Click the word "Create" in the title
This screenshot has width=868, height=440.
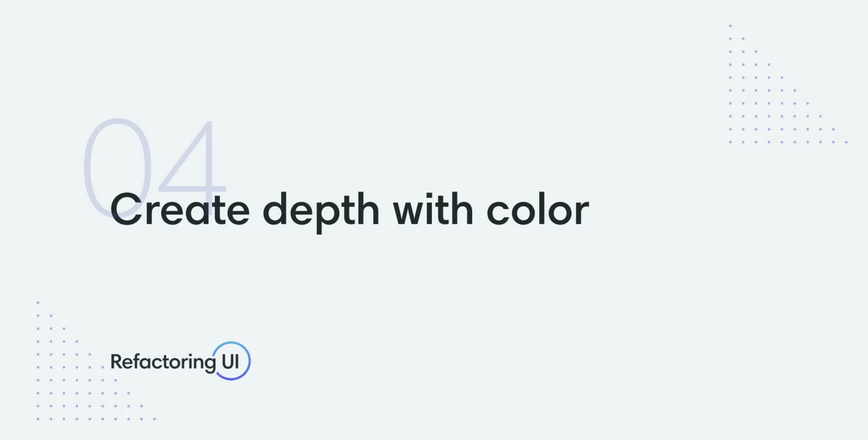tap(180, 210)
